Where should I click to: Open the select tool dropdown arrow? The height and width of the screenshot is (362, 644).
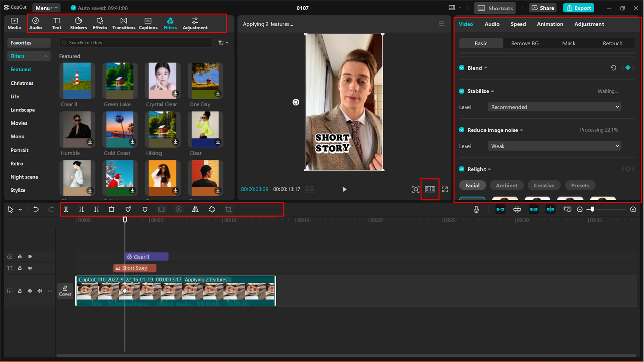click(x=20, y=209)
